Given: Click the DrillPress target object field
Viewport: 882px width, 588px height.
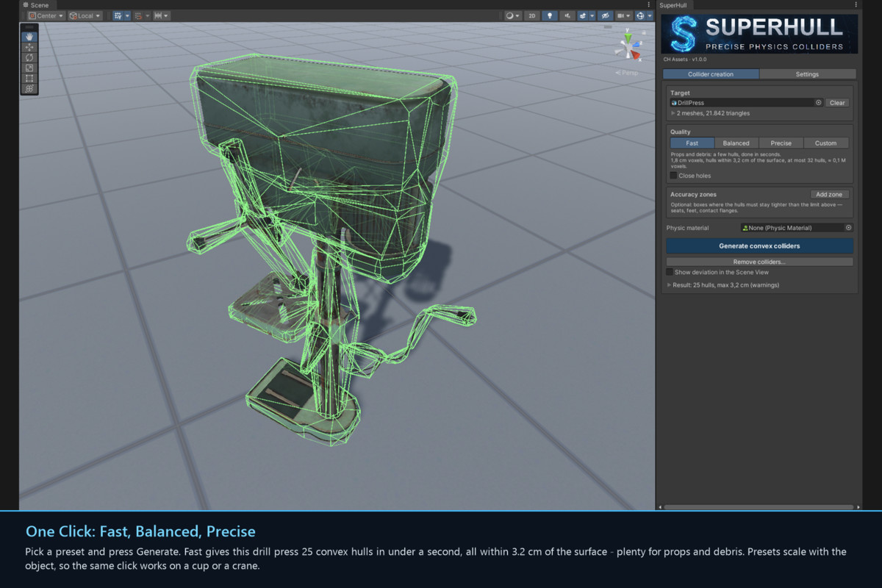Looking at the screenshot, I should [x=746, y=103].
